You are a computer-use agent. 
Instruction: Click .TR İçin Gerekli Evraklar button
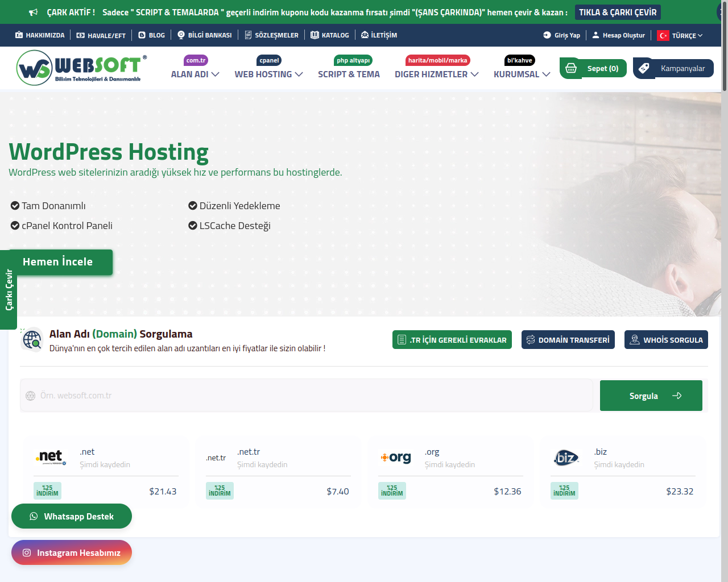[x=452, y=340]
